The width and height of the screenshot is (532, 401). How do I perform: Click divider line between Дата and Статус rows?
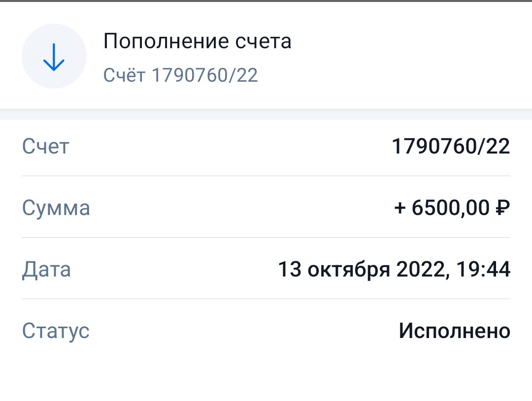click(x=266, y=299)
